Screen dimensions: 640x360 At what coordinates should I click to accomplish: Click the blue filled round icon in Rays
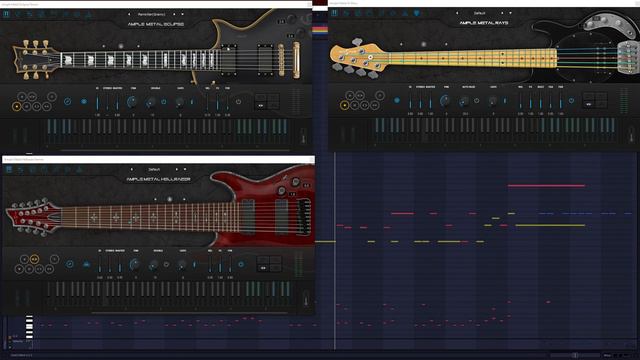pyautogui.click(x=397, y=100)
